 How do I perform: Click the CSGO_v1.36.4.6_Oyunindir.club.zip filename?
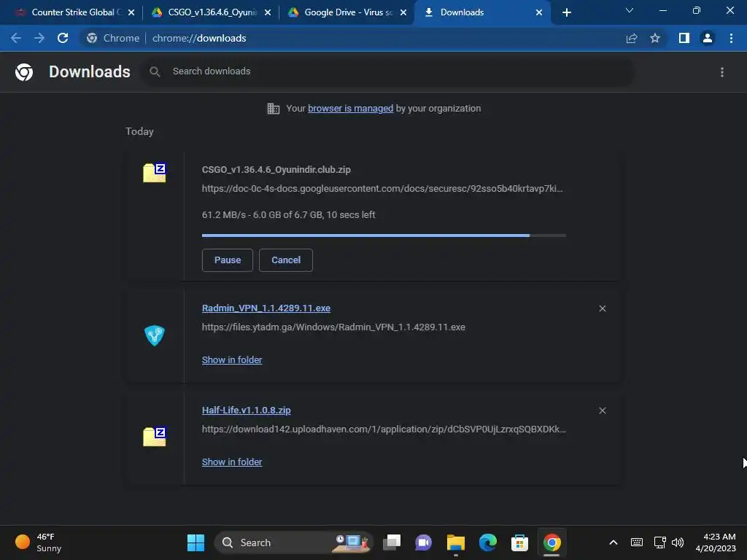276,169
